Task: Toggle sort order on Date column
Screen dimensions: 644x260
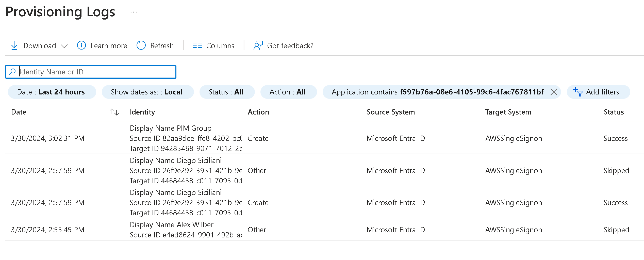Action: (x=114, y=112)
